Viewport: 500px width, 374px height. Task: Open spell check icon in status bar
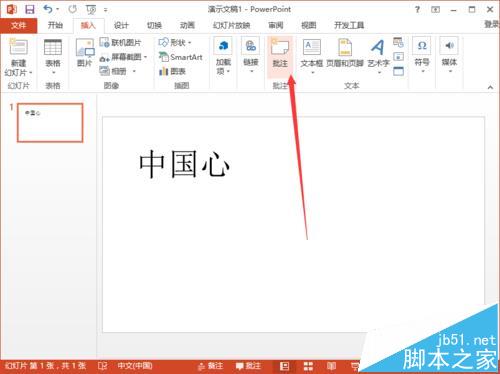(103, 366)
